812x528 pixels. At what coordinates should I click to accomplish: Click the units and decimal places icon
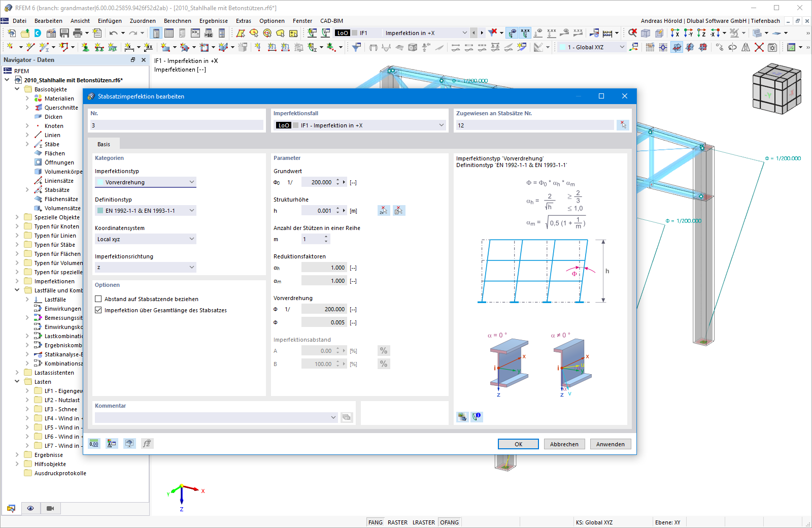coord(94,443)
